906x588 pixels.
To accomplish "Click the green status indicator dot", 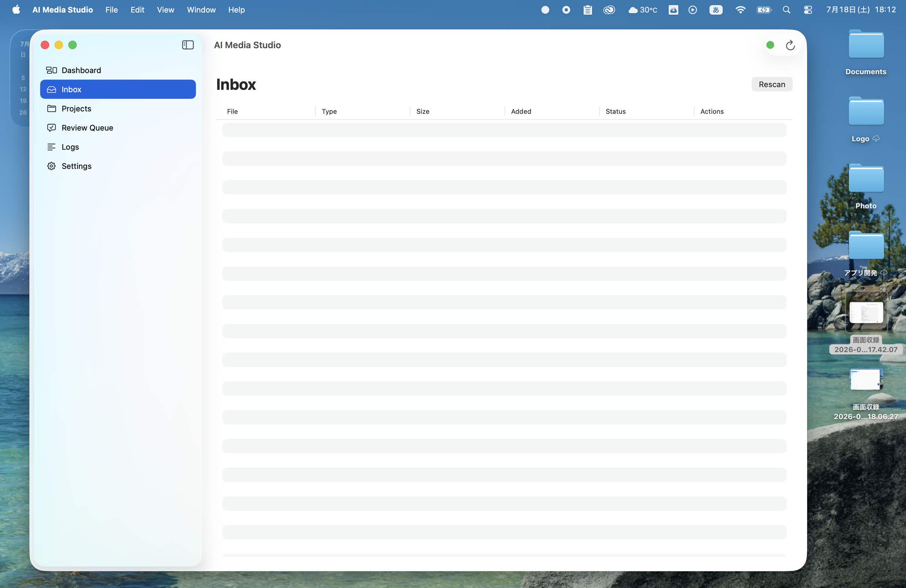I will [770, 45].
